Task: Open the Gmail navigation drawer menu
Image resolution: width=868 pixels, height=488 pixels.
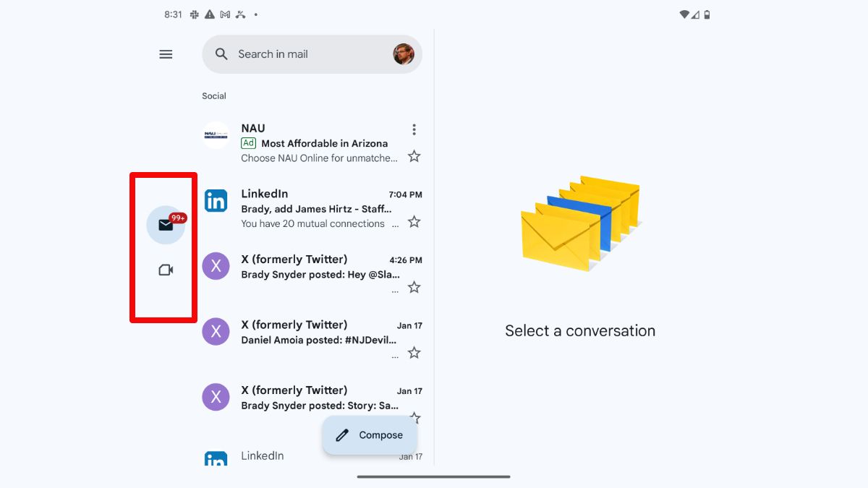Action: point(166,53)
